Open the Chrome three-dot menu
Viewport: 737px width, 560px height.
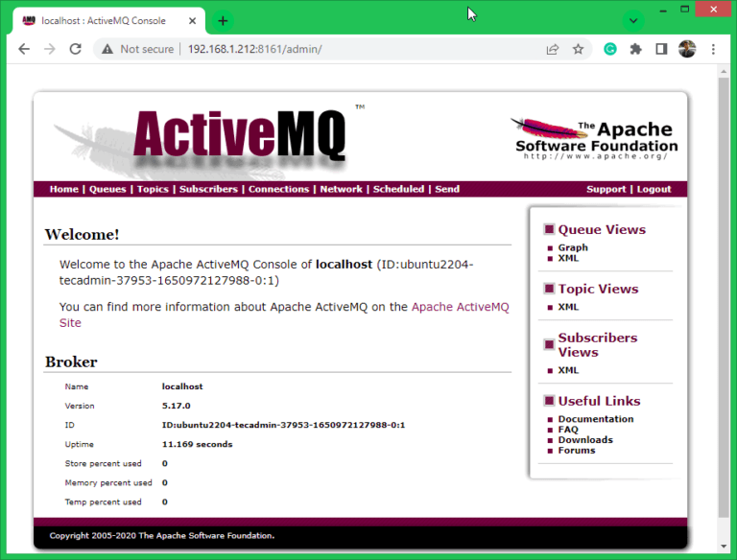[x=712, y=49]
